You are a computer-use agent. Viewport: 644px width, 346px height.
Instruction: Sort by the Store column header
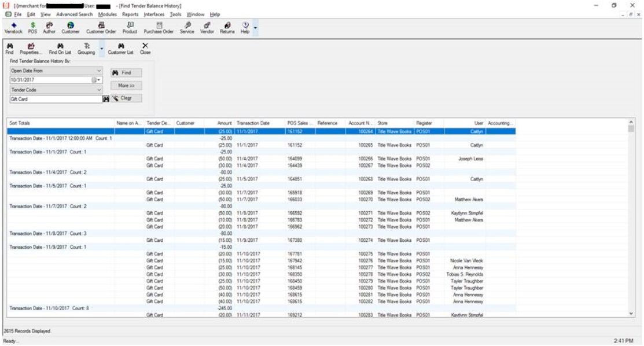point(394,123)
